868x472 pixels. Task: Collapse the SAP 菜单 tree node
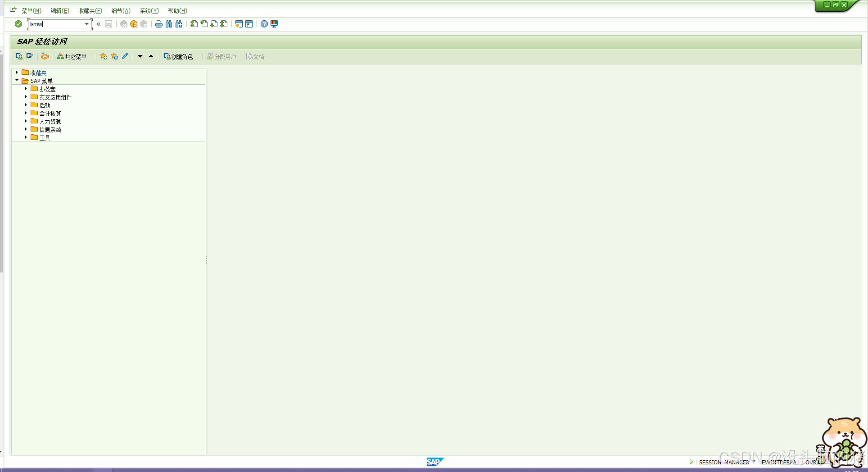pos(17,81)
